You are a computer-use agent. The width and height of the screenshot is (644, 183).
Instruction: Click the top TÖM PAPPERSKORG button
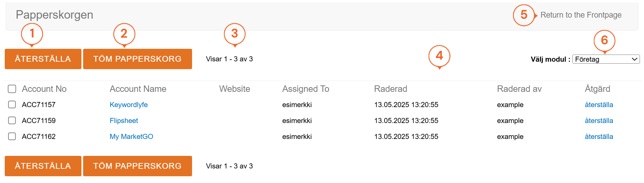tap(137, 59)
